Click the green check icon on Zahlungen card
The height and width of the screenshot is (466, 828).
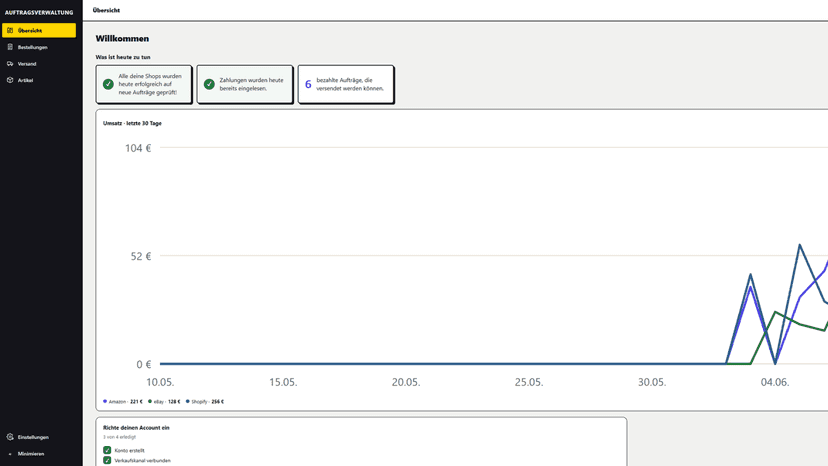209,84
